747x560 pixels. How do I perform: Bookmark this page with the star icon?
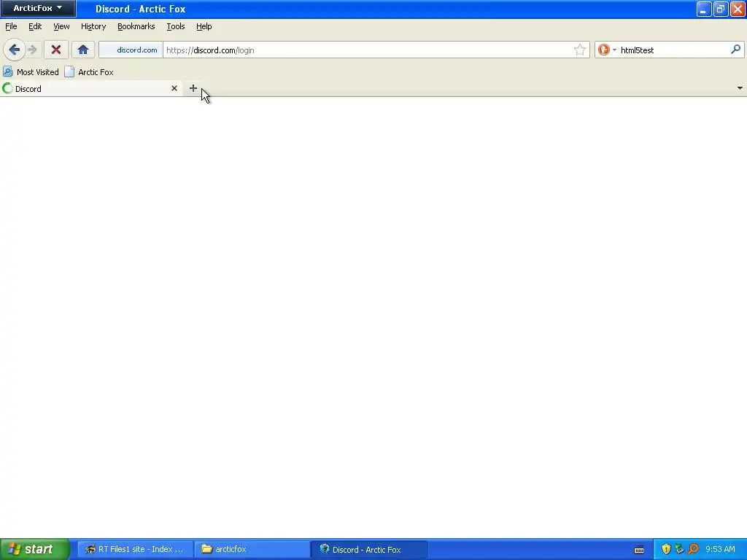pos(579,50)
